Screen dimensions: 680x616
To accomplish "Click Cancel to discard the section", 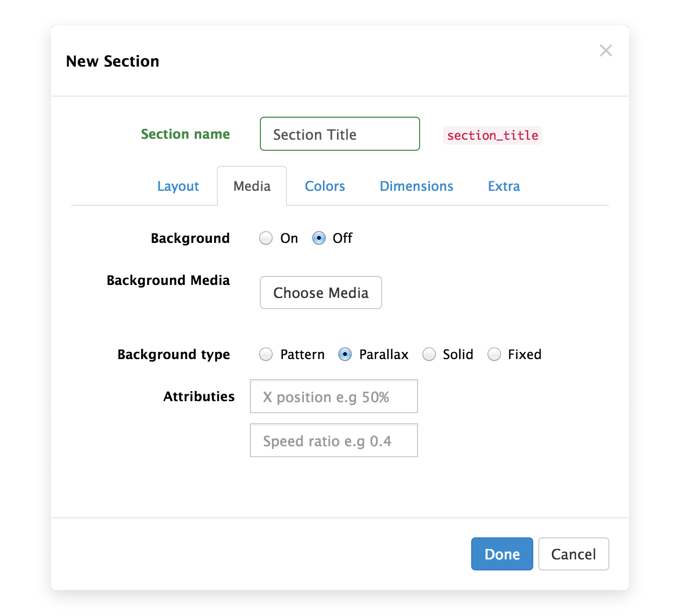I will (x=573, y=554).
